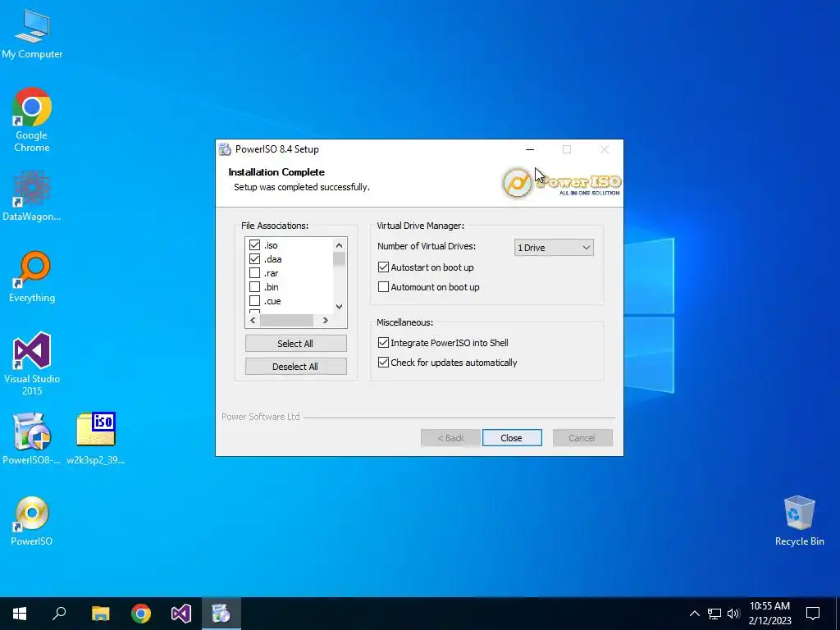Click Close to finish setup
The image size is (840, 630).
(x=512, y=438)
